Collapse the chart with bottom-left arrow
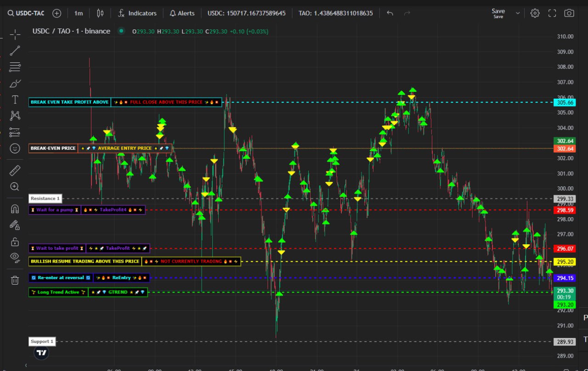The width and height of the screenshot is (588, 371). point(26,365)
